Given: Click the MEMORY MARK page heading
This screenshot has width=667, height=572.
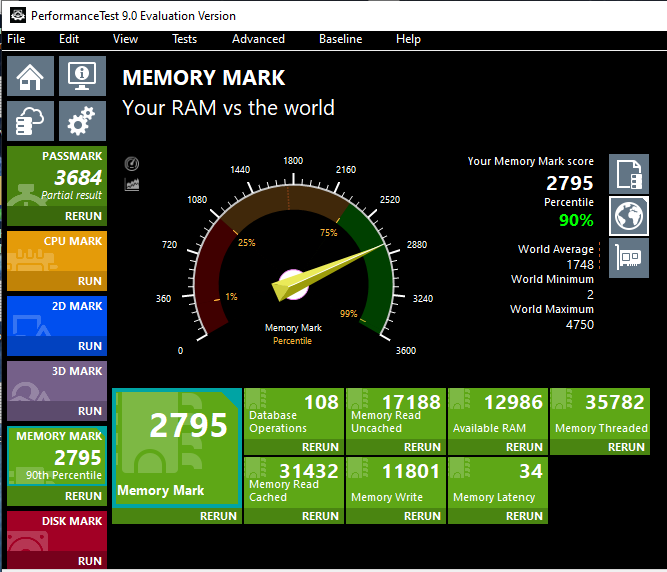Looking at the screenshot, I should 204,78.
